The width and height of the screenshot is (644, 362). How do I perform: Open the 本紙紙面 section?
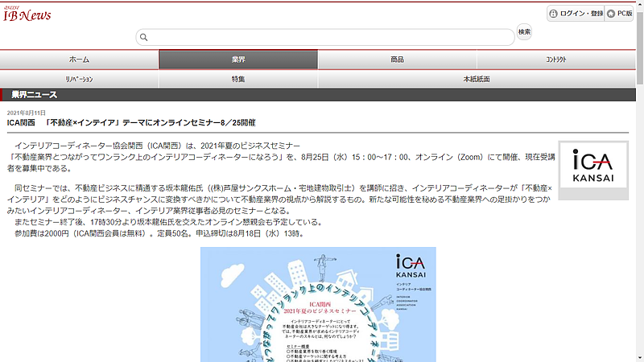[x=476, y=79]
